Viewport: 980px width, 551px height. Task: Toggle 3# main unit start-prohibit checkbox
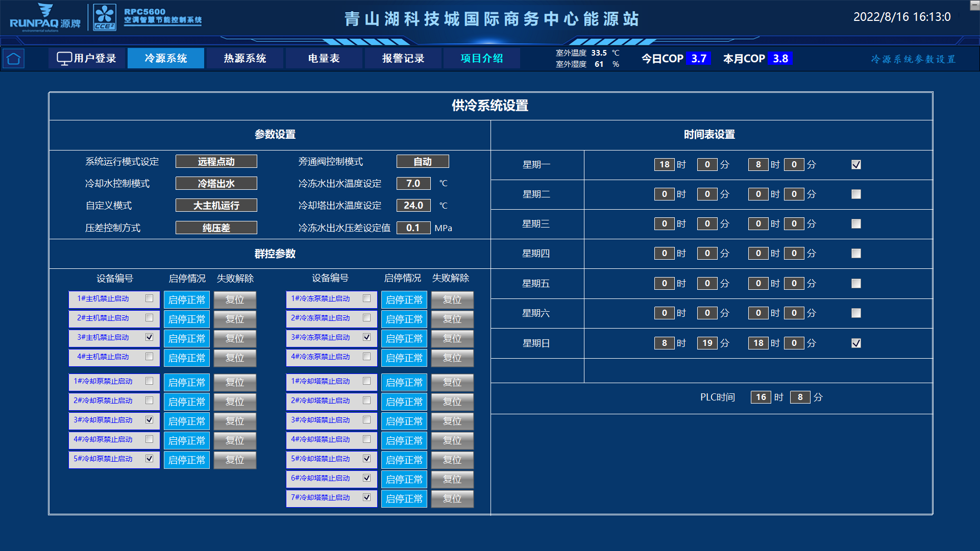(149, 337)
